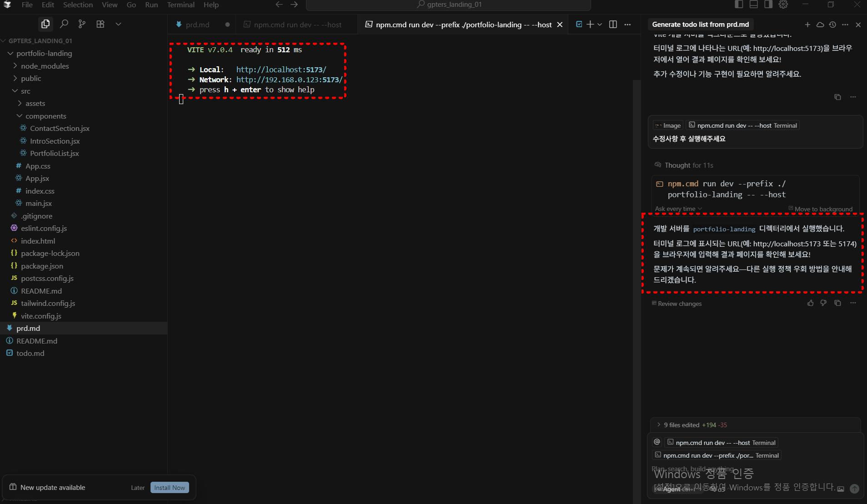Focus the Plan, search, build anything input
This screenshot has height=504, width=867.
tap(755, 469)
